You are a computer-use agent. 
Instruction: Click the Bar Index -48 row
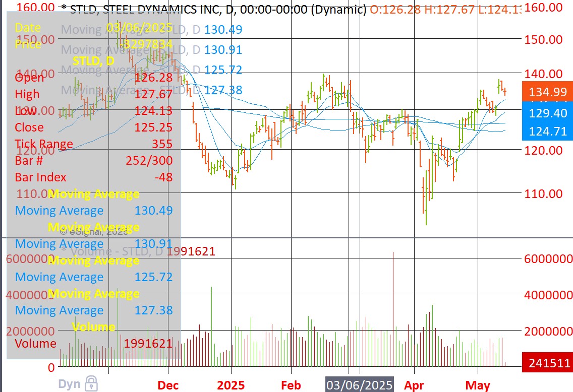point(93,177)
